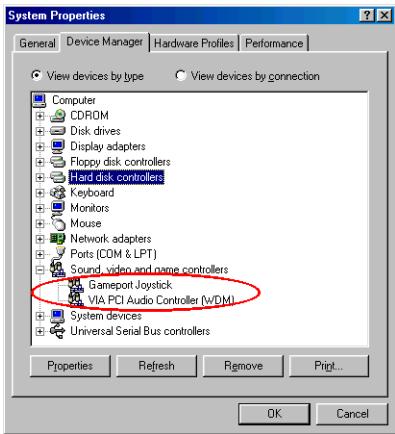Viewport: 395px width, 434px height.
Task: Click the Keyboard device icon
Action: tap(57, 193)
